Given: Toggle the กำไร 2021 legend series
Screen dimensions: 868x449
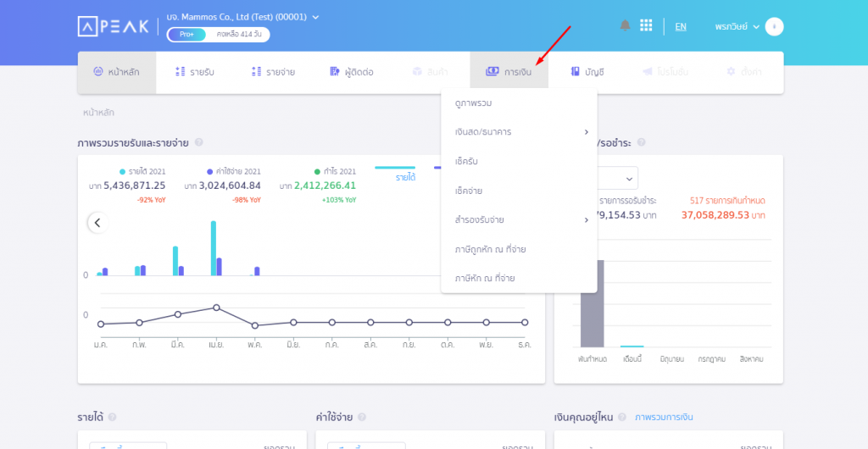Looking at the screenshot, I should pos(334,171).
